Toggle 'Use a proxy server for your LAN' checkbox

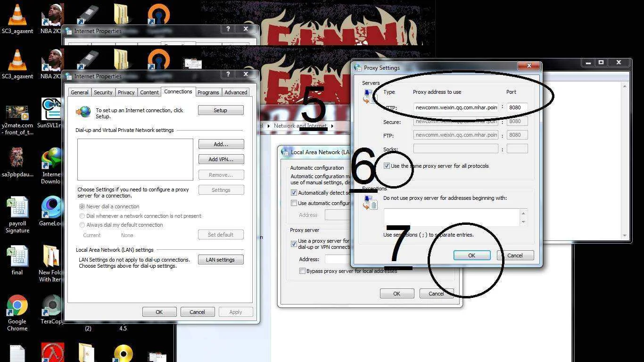click(294, 244)
